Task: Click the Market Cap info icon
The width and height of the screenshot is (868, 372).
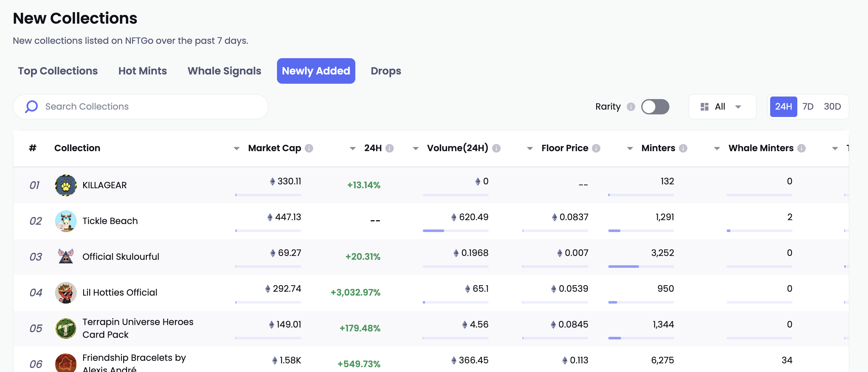Action: tap(309, 148)
